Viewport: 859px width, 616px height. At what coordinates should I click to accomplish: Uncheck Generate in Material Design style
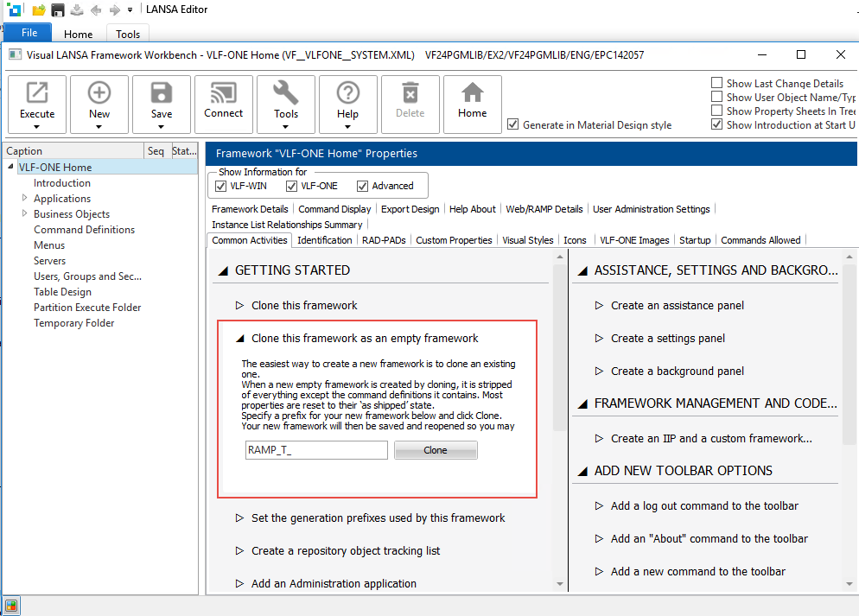tap(512, 124)
